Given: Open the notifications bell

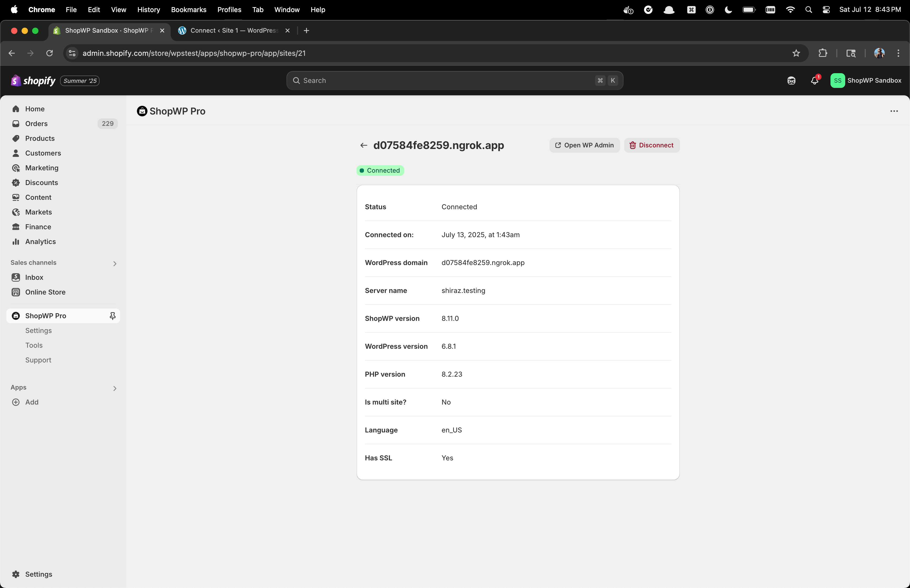Looking at the screenshot, I should 814,81.
